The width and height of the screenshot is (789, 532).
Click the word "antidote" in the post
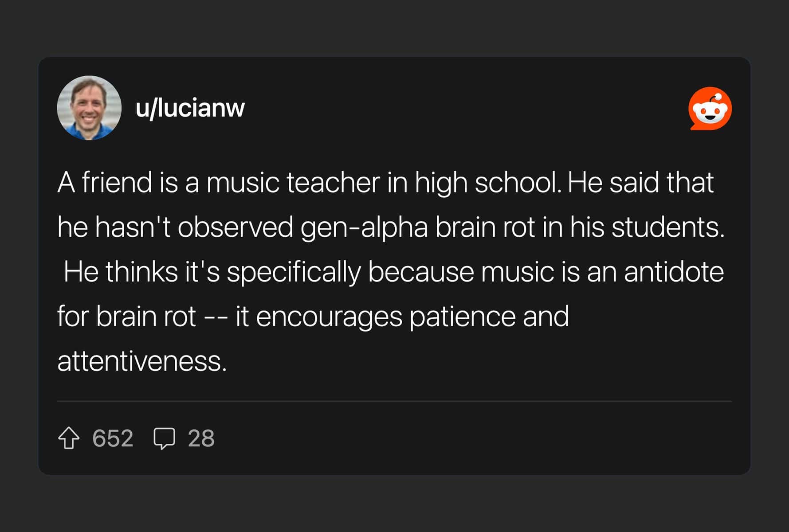(x=674, y=272)
